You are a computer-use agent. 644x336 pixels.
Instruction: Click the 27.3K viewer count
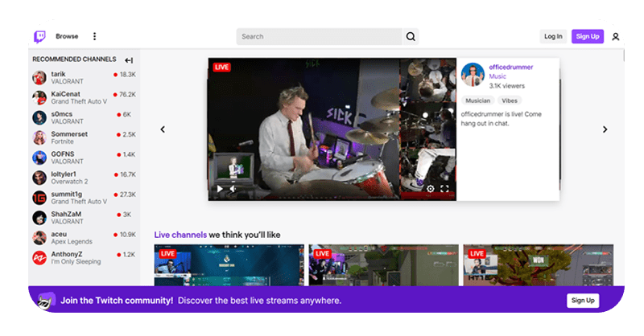coord(127,195)
